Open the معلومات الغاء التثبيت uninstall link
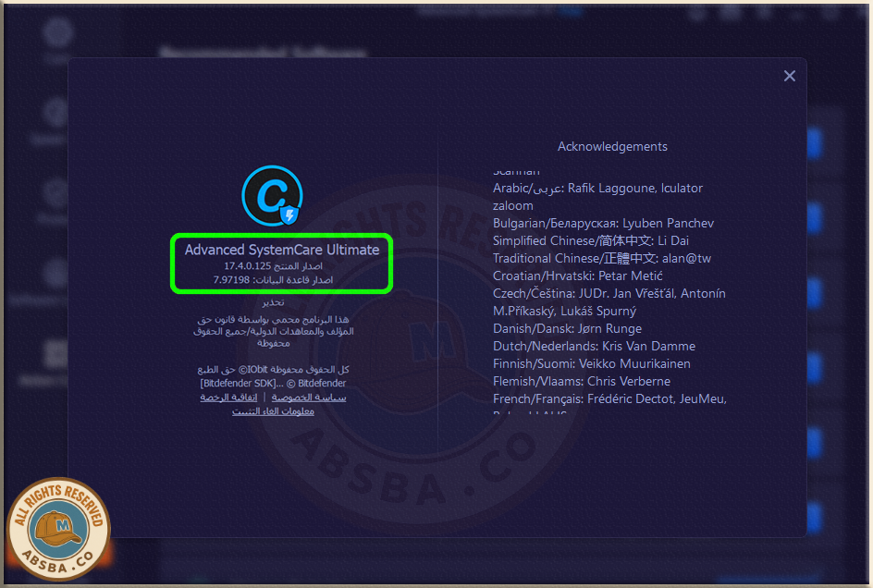 [273, 411]
